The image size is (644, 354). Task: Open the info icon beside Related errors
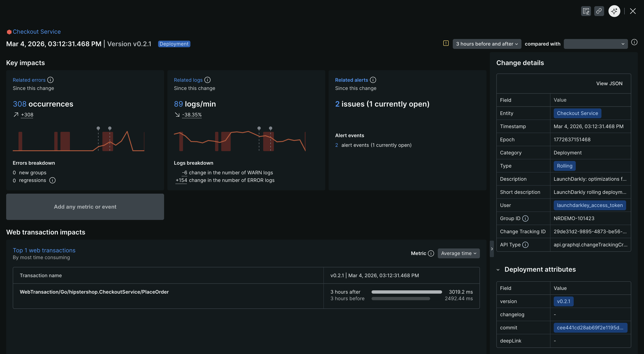point(50,80)
